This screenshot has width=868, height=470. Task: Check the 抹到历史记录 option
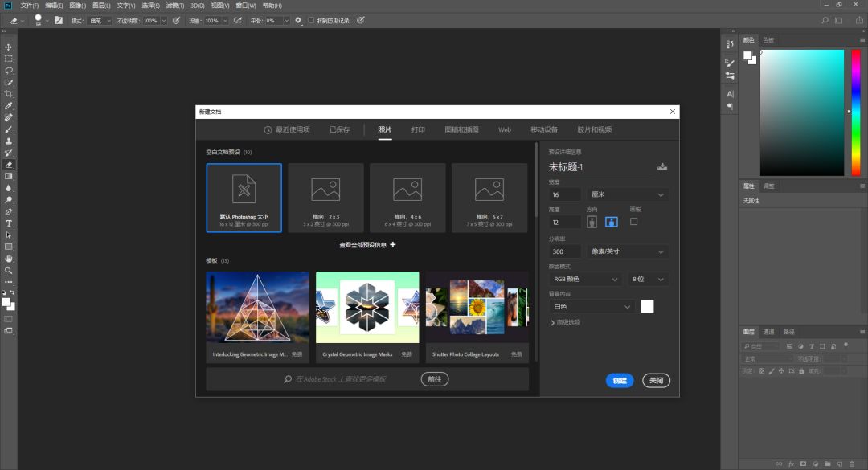pyautogui.click(x=312, y=20)
